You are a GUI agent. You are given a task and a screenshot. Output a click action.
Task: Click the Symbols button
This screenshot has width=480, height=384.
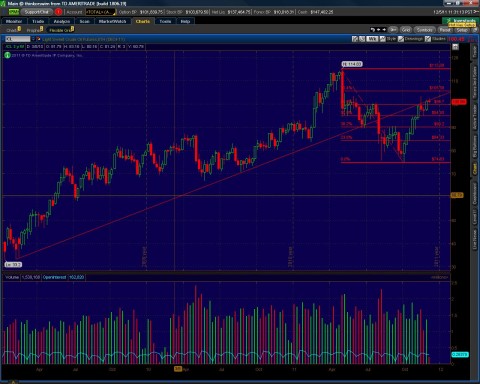click(424, 30)
